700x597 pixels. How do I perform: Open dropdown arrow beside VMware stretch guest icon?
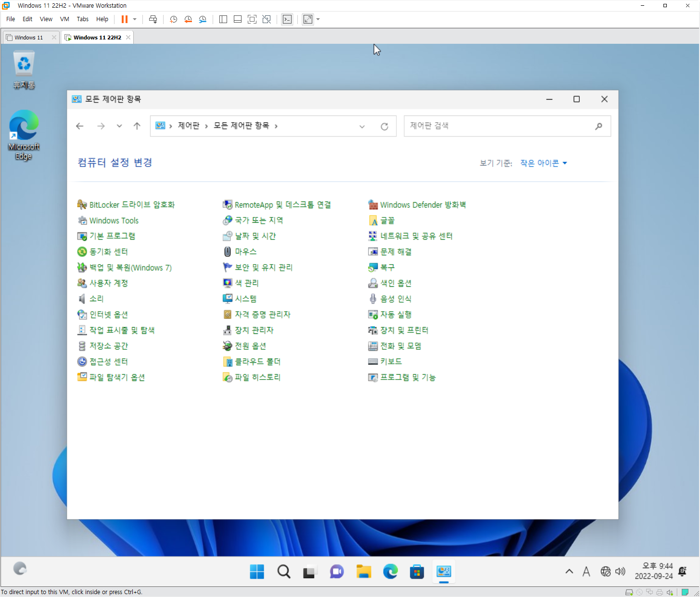click(318, 19)
